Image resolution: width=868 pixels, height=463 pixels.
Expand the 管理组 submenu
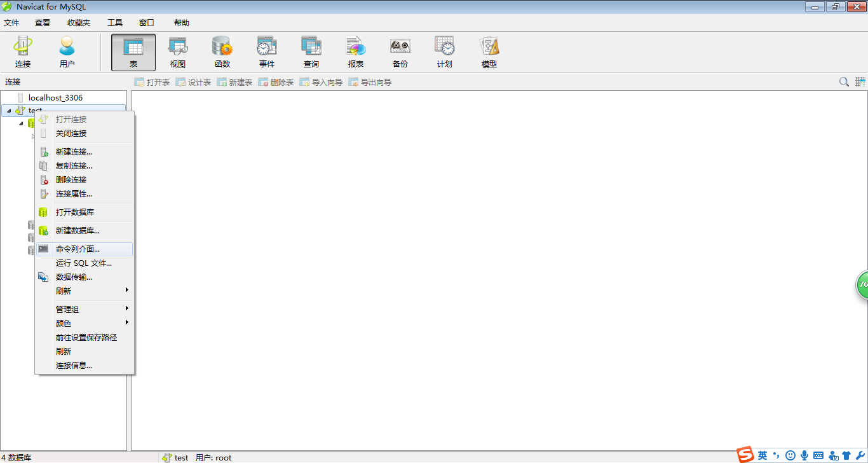pyautogui.click(x=85, y=310)
